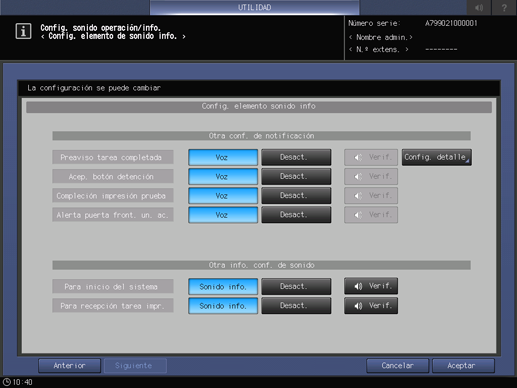Select Voz for Compleción impresión prueba
This screenshot has height=388, width=517.
point(223,196)
